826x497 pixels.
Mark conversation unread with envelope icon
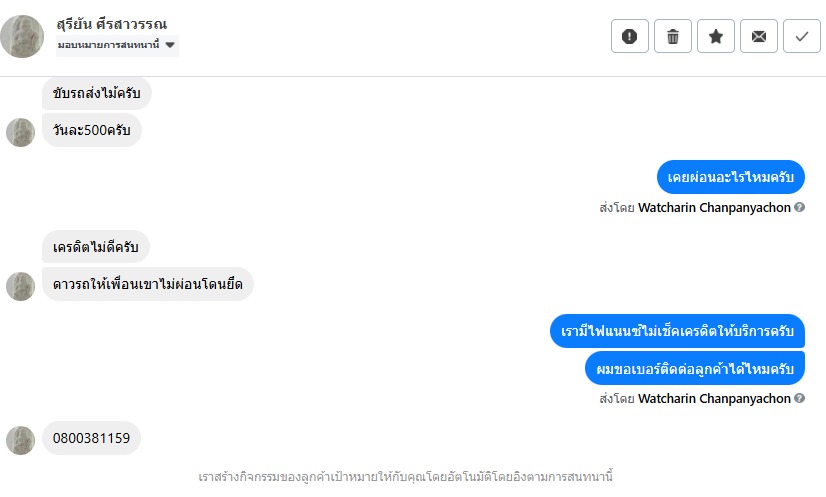[x=758, y=36]
